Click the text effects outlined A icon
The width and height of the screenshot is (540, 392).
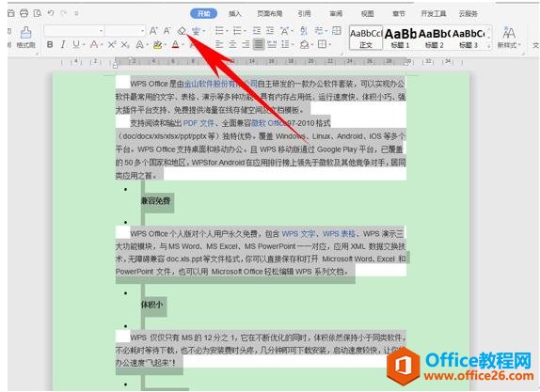139,45
